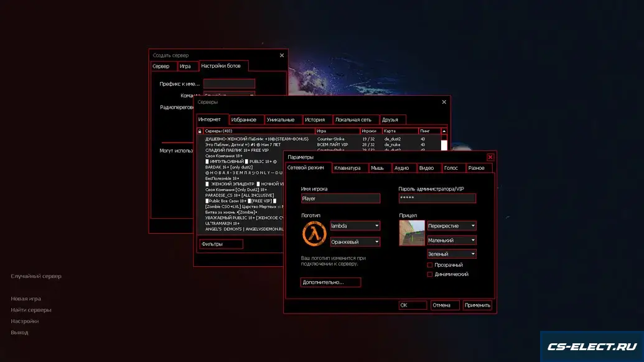Click the Префикс к имени input field
Image resolution: width=644 pixels, height=362 pixels.
tap(229, 84)
